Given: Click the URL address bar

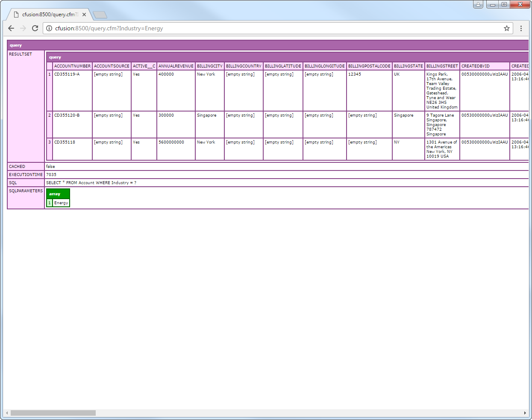Looking at the screenshot, I should tap(273, 28).
